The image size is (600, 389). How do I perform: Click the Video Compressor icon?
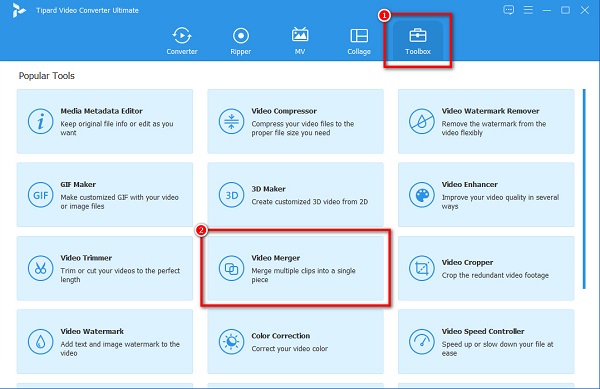pos(231,121)
